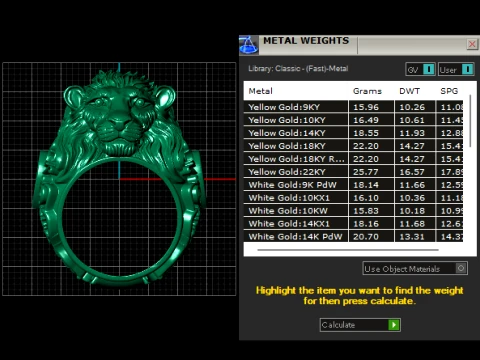Select the White Gold:9K PdW row
Viewport: 480px width, 360px height.
click(x=353, y=185)
